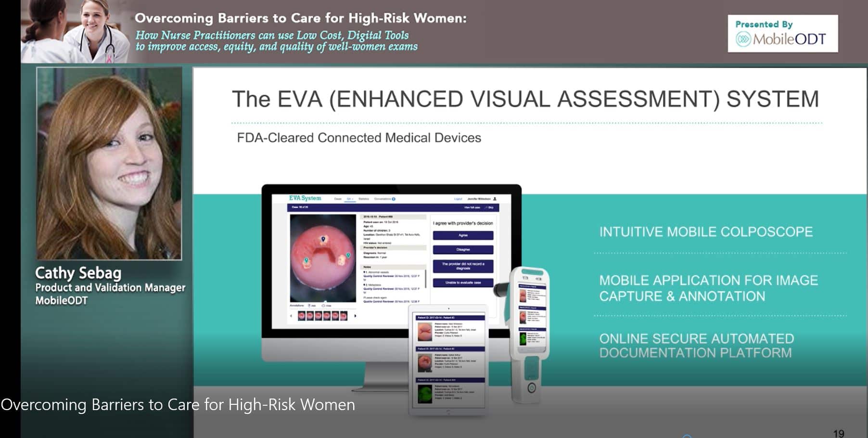Click 'MobileODT' text under speaker title
Screen dimensions: 868x438
pos(62,301)
